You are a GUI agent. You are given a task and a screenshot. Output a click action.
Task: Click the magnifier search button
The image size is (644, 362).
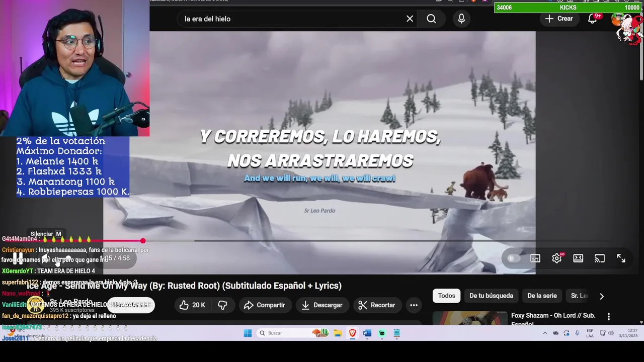click(431, 19)
